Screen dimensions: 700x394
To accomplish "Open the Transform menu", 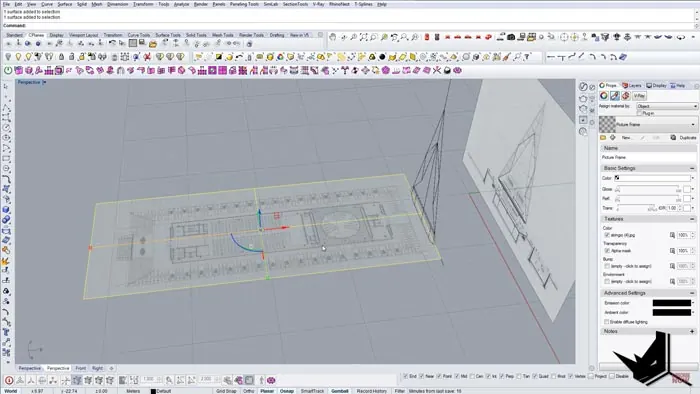I will pyautogui.click(x=143, y=4).
